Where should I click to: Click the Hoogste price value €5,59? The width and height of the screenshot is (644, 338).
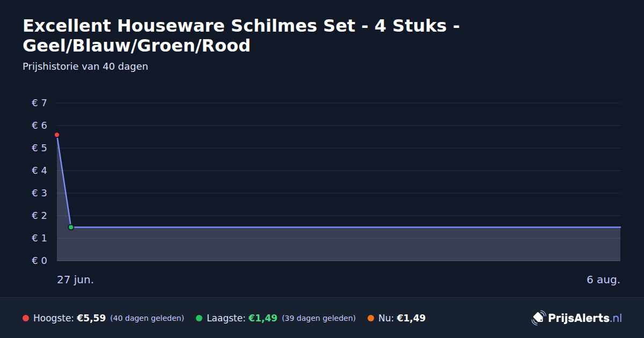coord(91,318)
